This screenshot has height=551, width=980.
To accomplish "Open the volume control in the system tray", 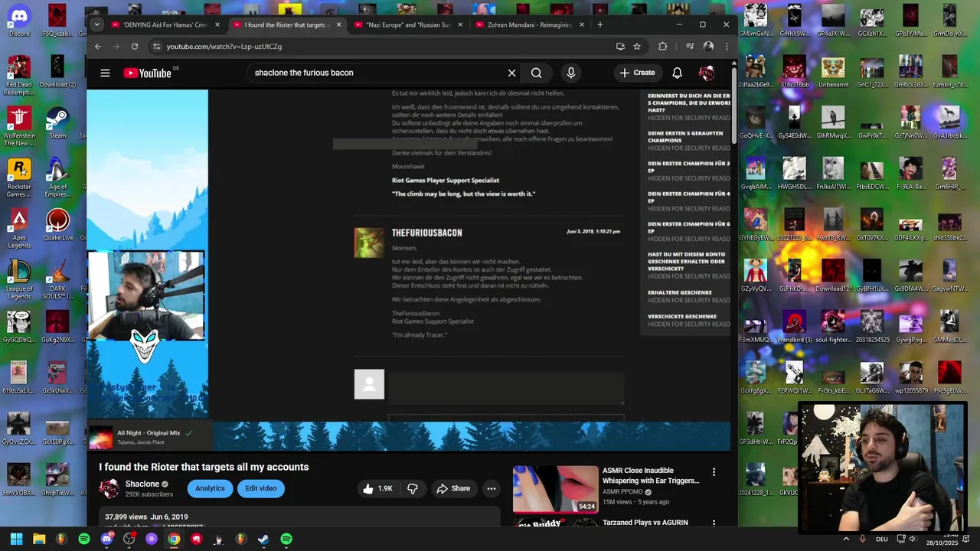I will coord(913,539).
